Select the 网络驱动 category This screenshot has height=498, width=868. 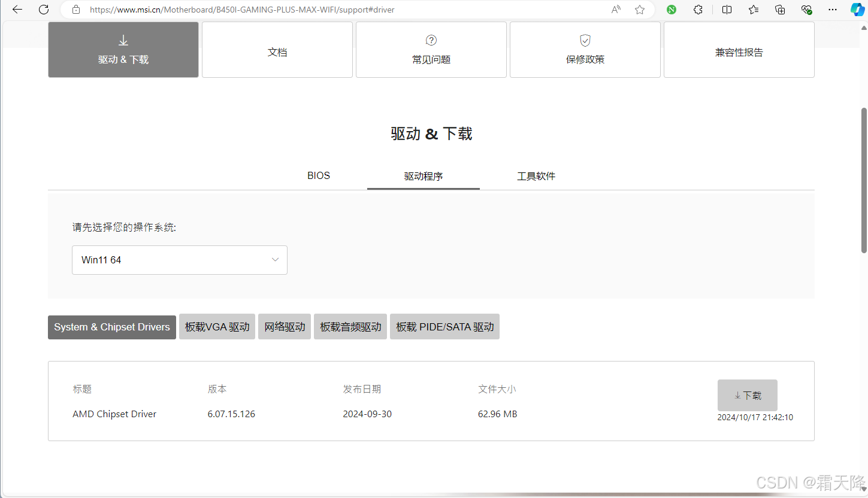pyautogui.click(x=285, y=327)
